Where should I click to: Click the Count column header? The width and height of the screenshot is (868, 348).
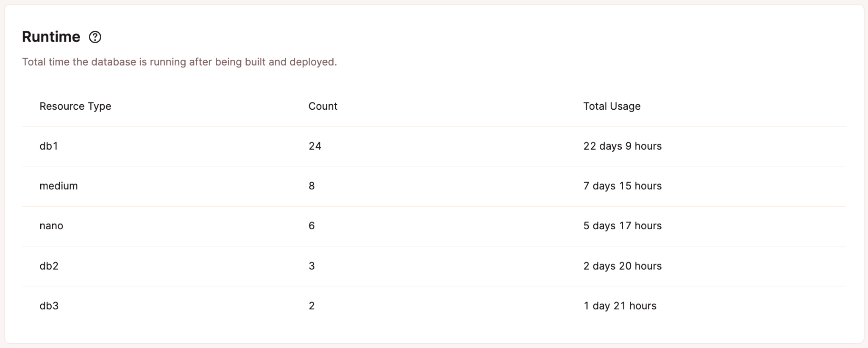pyautogui.click(x=323, y=106)
